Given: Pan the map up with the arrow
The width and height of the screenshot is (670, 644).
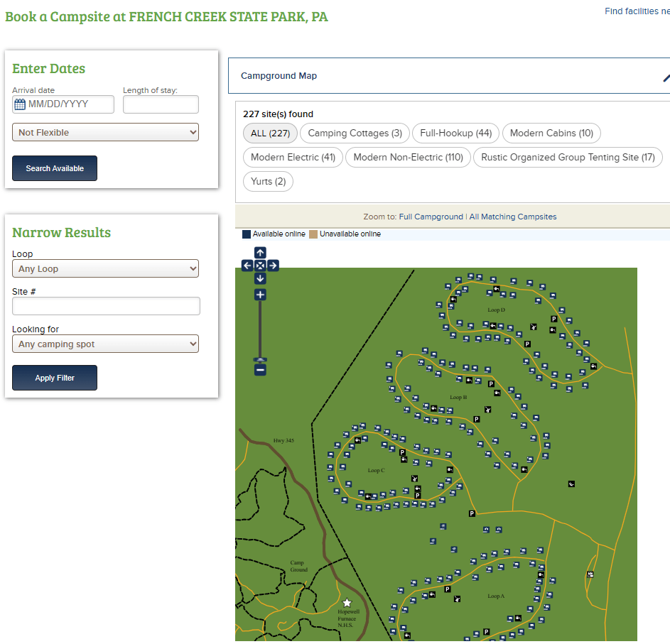Looking at the screenshot, I should [260, 253].
